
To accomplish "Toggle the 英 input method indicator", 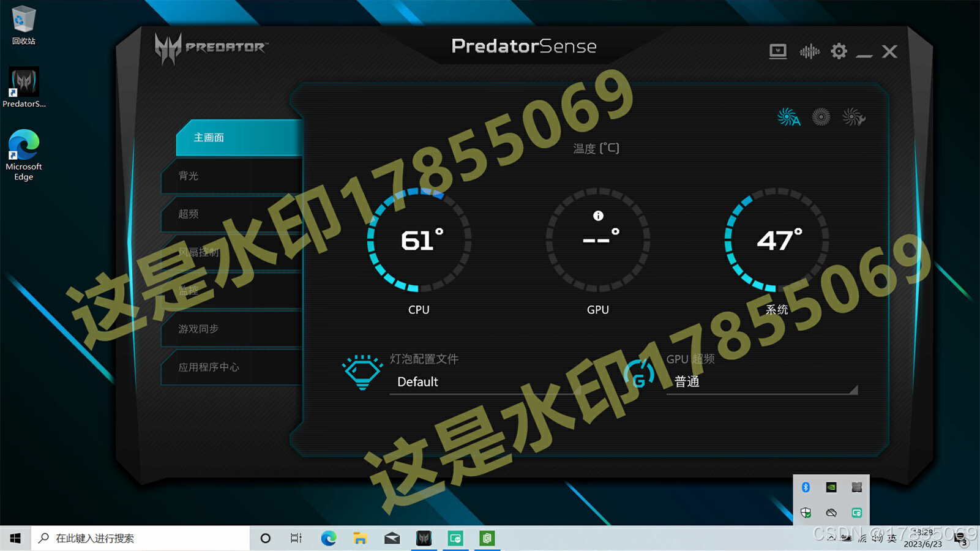I will (x=892, y=538).
